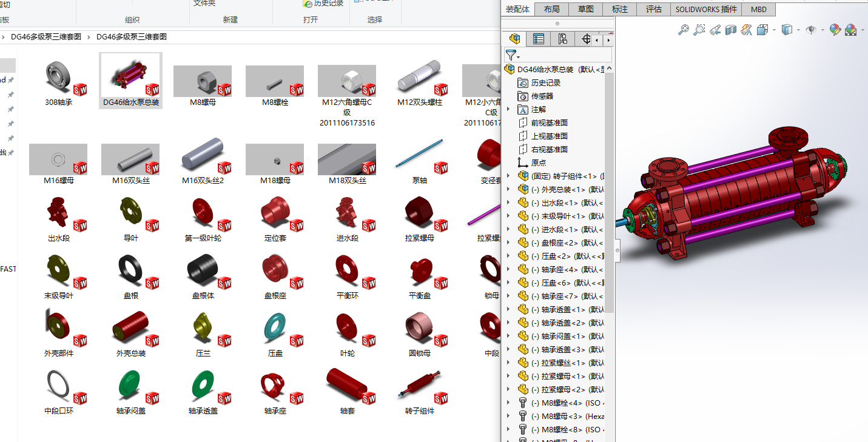Viewport: 868px width, 442px height.
Task: Select 拉紧螺丝<1> in the feature tree
Action: click(560, 363)
